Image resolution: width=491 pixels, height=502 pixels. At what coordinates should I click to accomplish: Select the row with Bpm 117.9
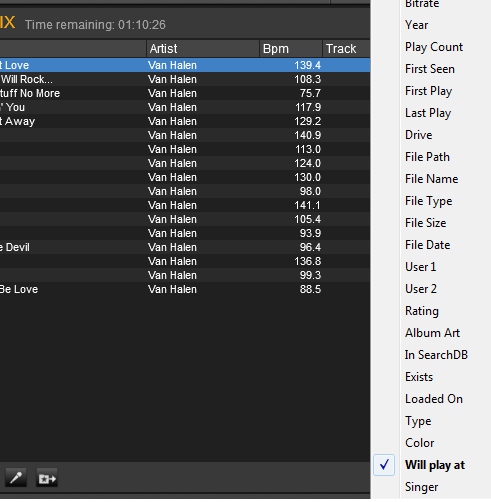click(x=185, y=107)
